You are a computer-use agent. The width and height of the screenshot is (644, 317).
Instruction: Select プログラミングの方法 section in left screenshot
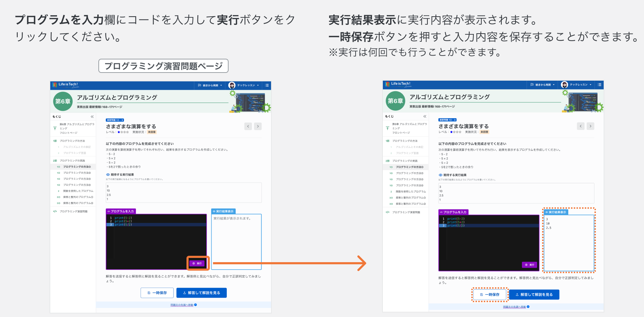72,141
